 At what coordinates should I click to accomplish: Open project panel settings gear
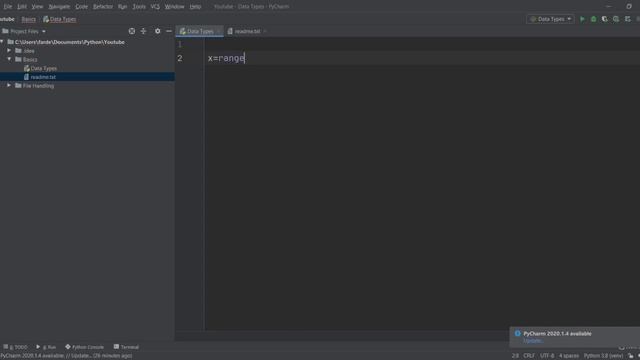(x=158, y=31)
